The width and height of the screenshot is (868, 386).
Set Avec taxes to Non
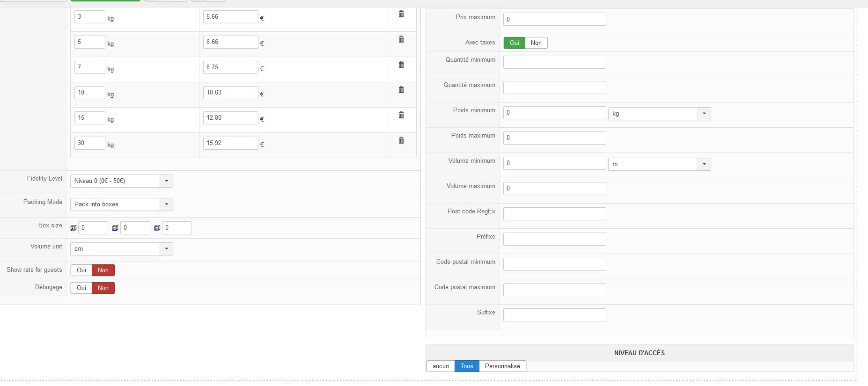(536, 43)
